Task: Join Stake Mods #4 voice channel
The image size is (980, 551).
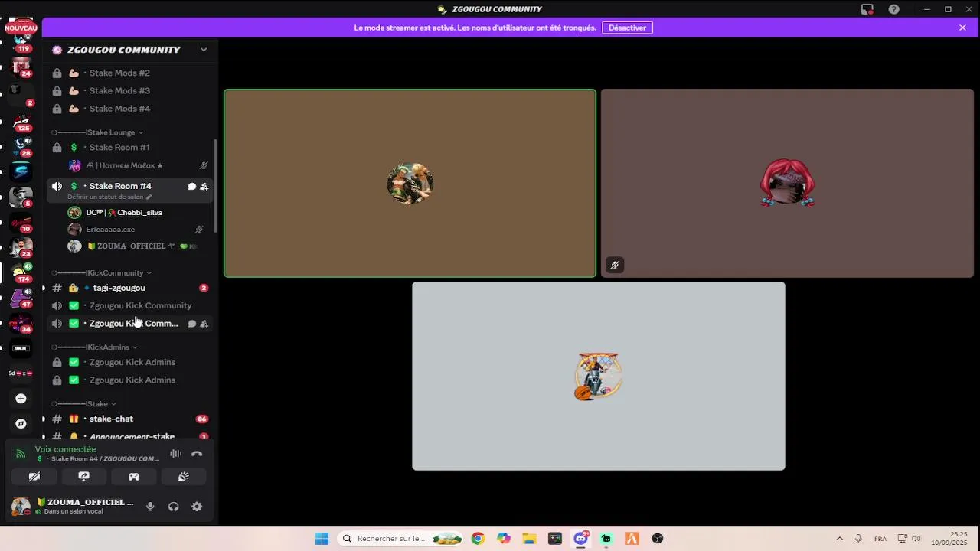Action: pyautogui.click(x=129, y=109)
